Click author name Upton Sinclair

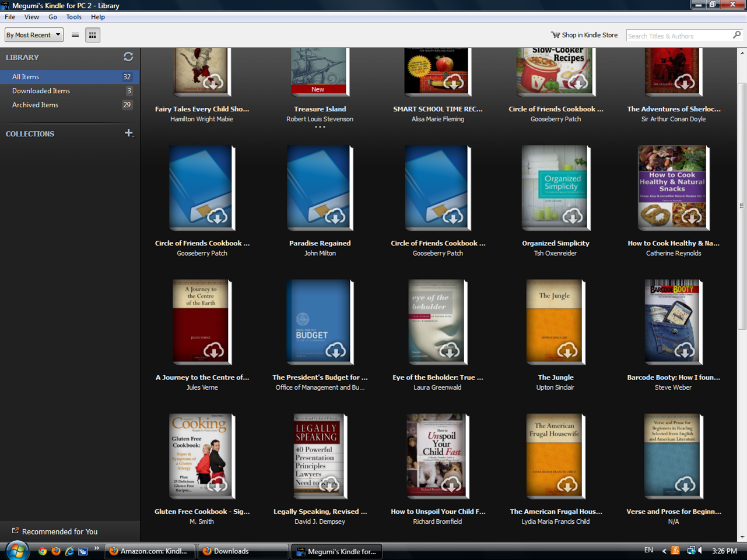pos(555,388)
